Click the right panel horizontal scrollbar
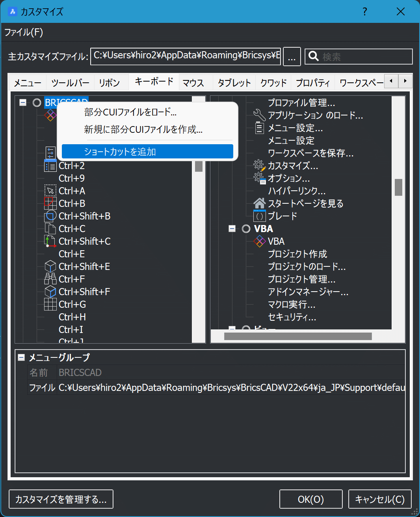The width and height of the screenshot is (420, 517). [298, 336]
